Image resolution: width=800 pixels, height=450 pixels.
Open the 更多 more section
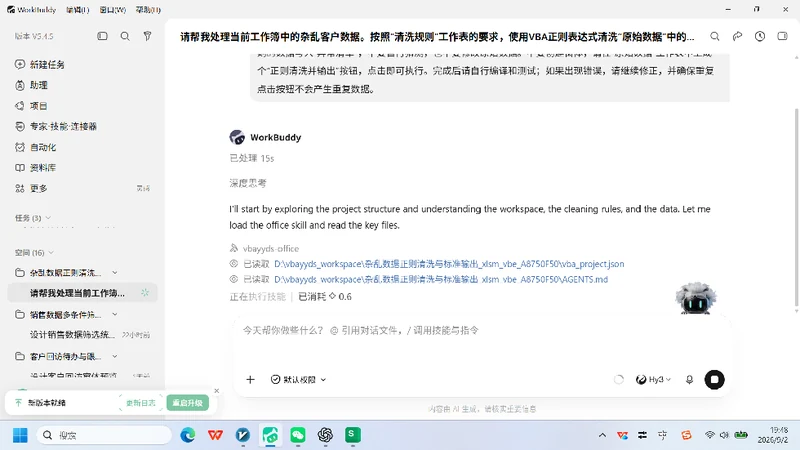(x=31, y=188)
